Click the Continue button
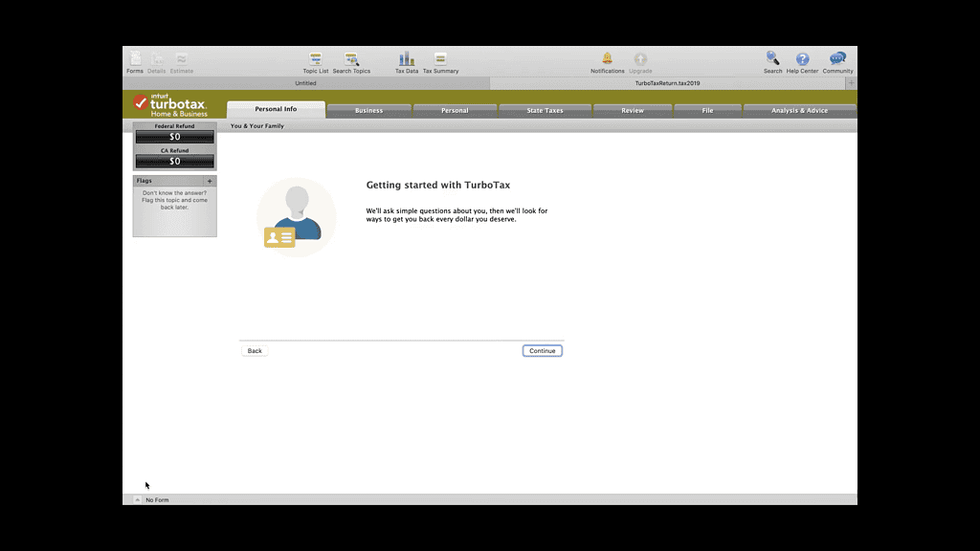The image size is (980, 551). coord(542,351)
